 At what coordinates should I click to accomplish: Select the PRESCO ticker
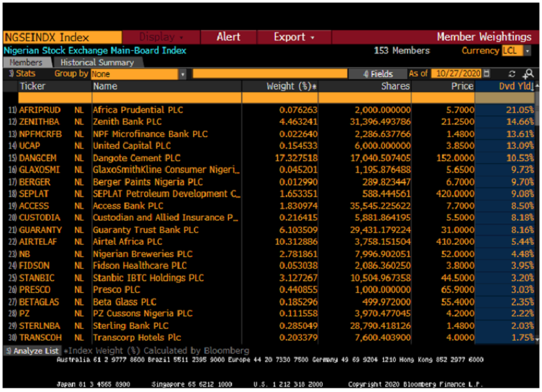35,290
